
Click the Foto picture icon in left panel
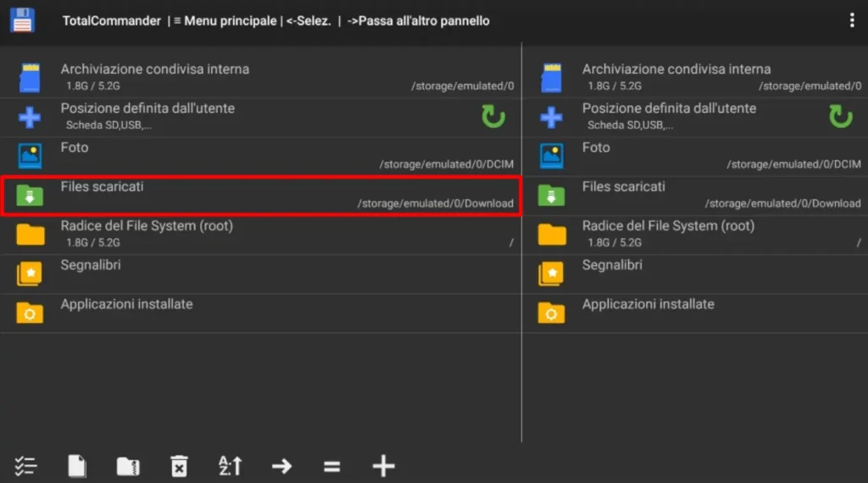pos(30,155)
